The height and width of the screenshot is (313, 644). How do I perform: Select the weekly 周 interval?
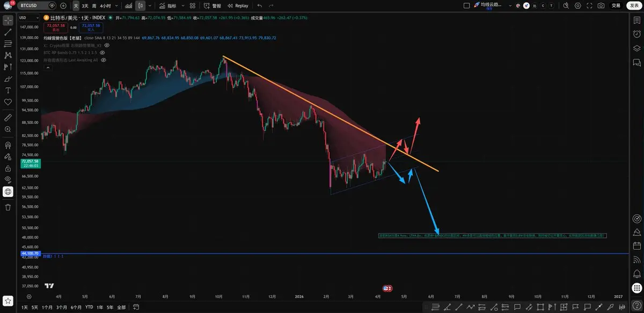click(x=94, y=5)
